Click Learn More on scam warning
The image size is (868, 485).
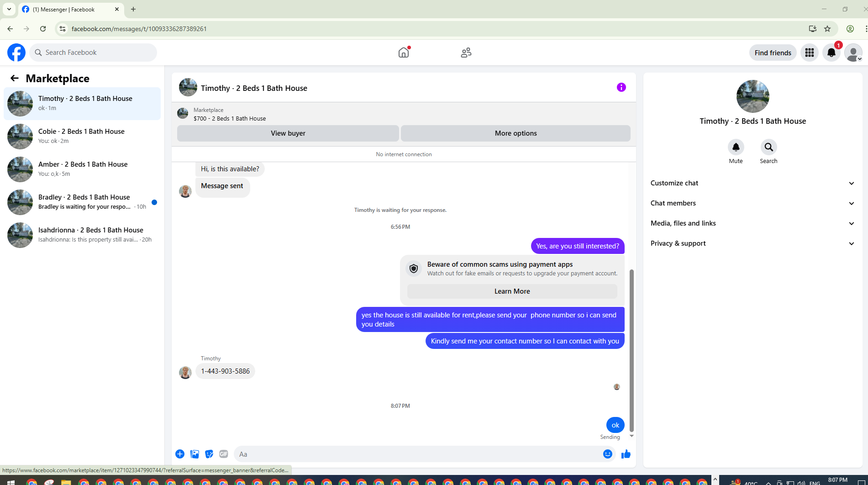click(x=512, y=291)
